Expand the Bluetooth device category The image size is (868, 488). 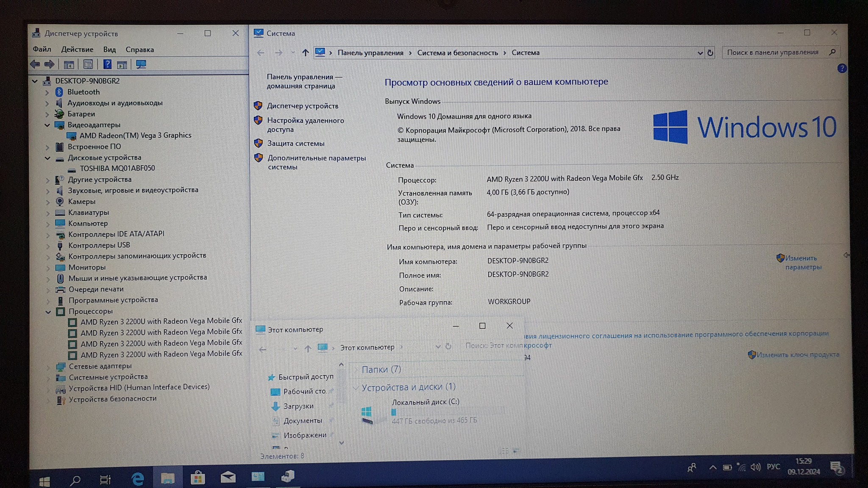click(47, 92)
